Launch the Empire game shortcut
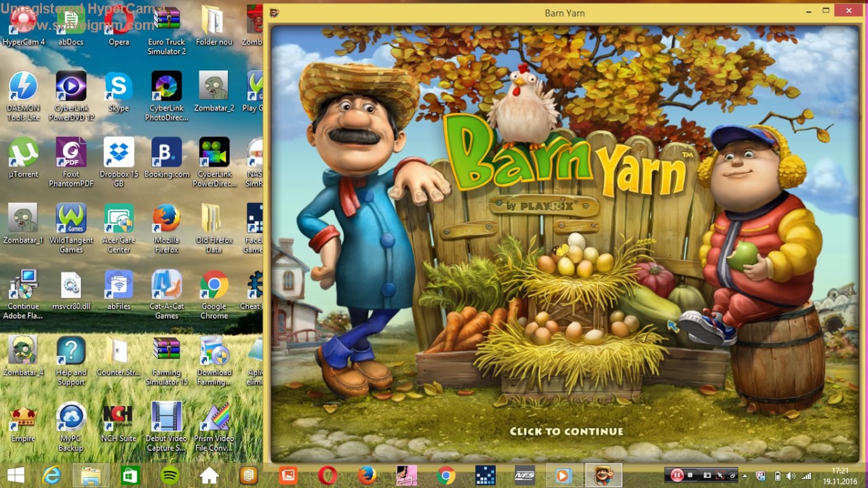The width and height of the screenshot is (868, 488). [23, 422]
